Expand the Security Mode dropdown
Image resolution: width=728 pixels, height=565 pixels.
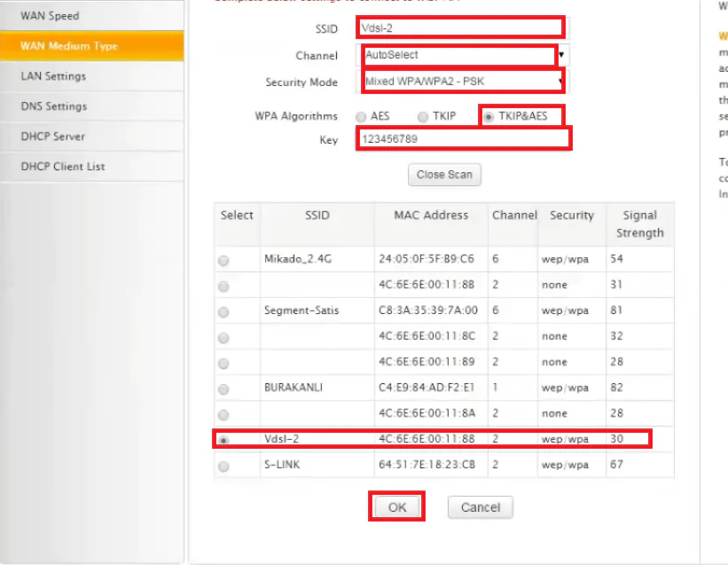(465, 82)
